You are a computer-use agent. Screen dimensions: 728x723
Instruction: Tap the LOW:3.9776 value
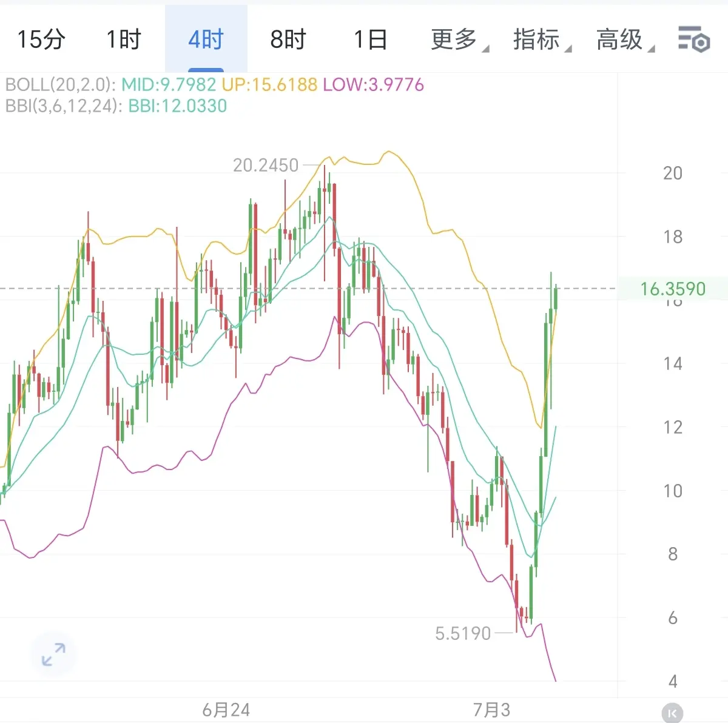(x=373, y=84)
